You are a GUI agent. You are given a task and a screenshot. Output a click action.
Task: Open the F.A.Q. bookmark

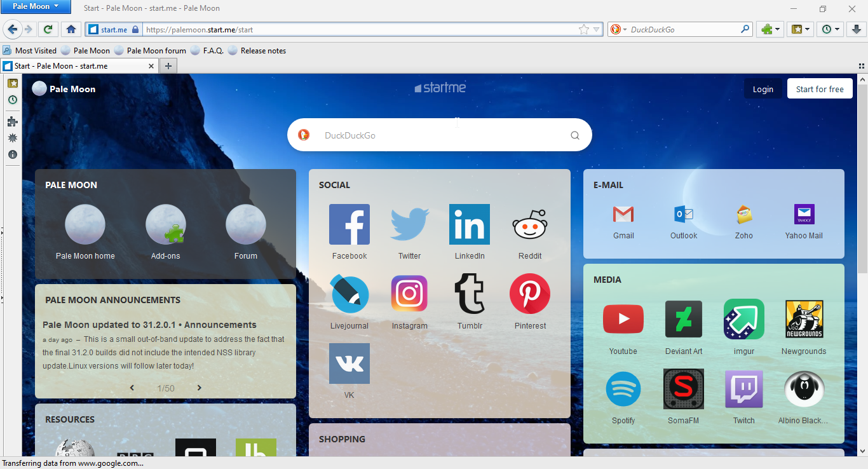coord(207,50)
